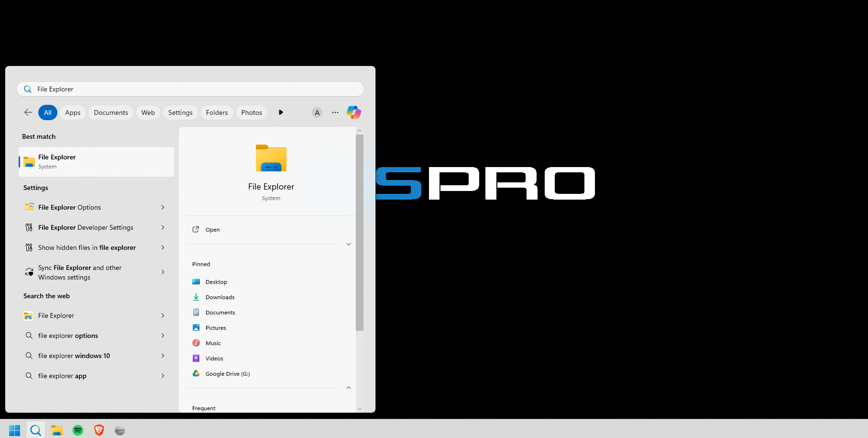Click the back arrow in search panel
868x438 pixels.
28,112
